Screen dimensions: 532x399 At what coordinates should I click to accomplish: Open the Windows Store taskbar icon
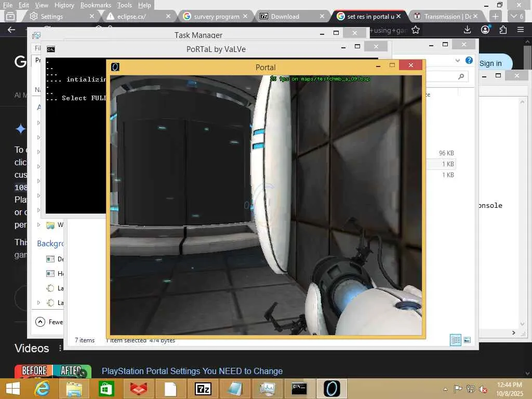click(106, 389)
